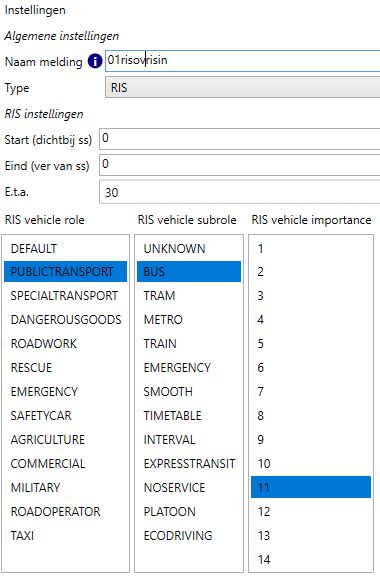The image size is (380, 579).
Task: Select importance value 1
Action: tap(311, 249)
